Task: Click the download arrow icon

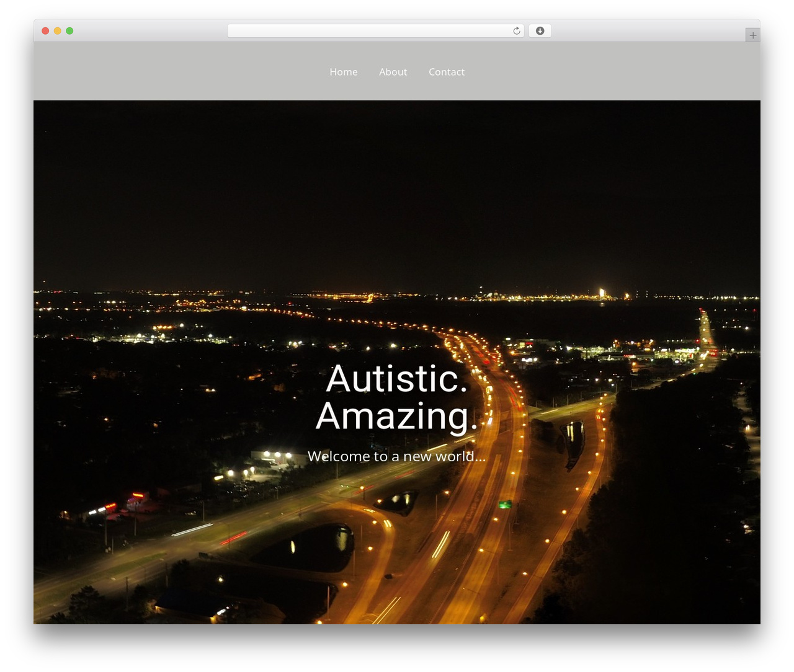Action: coord(540,31)
